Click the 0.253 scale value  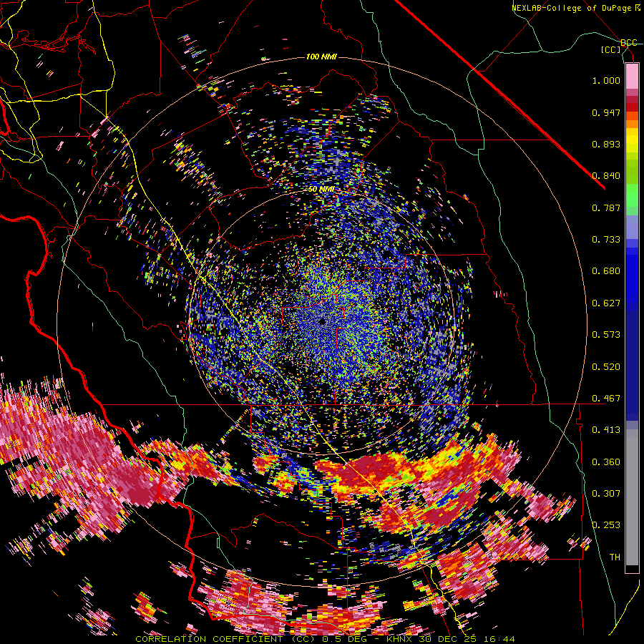tap(606, 525)
